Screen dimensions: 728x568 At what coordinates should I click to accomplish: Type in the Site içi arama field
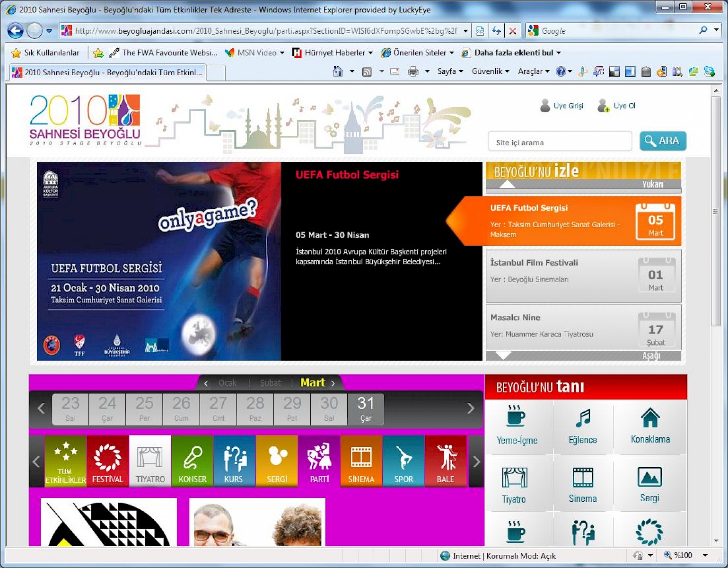559,142
